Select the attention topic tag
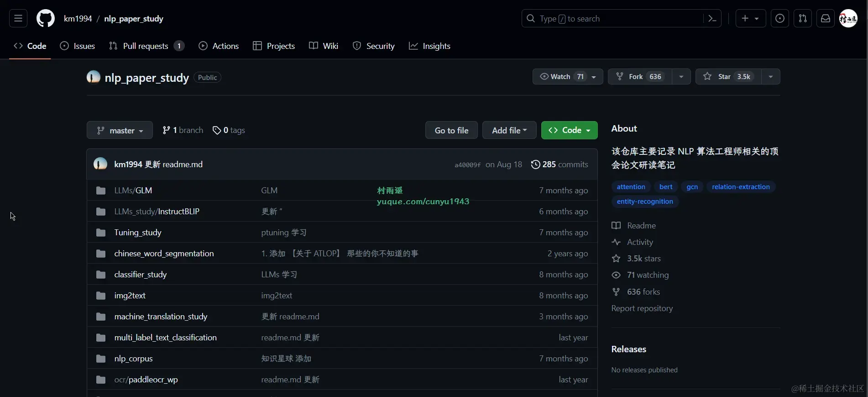Screen dimensions: 868x397 tap(631, 187)
